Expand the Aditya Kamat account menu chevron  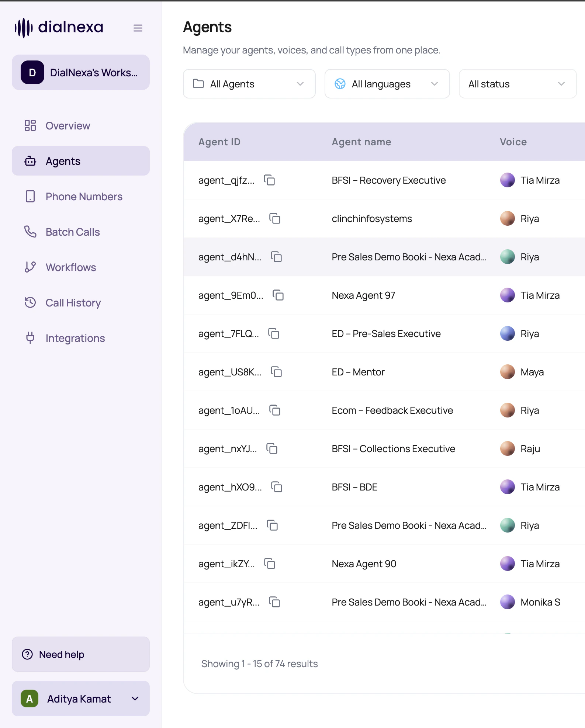[135, 699]
